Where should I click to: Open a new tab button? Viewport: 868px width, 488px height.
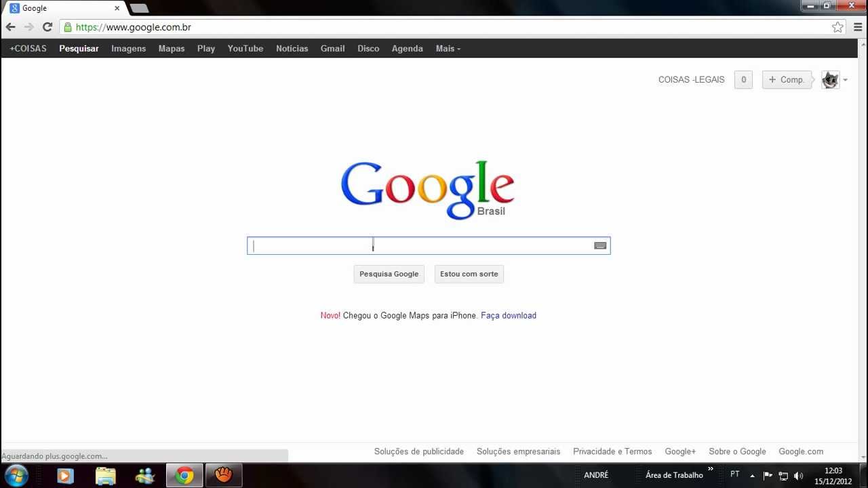139,8
